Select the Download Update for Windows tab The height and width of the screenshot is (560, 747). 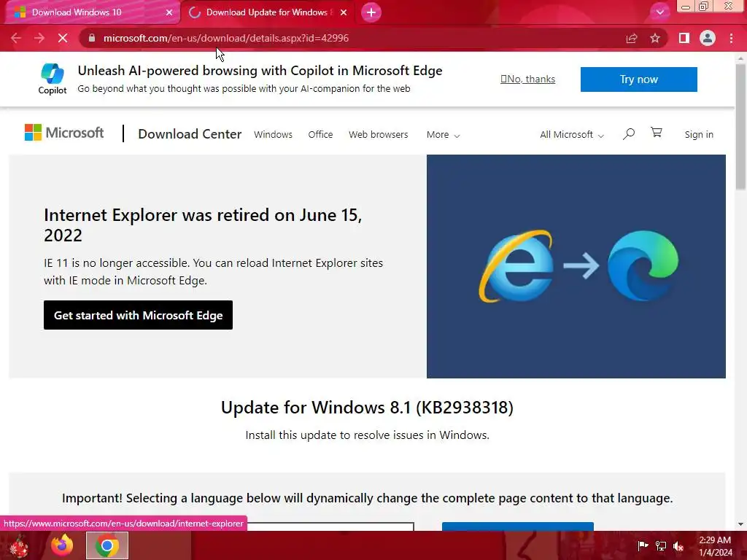point(267,12)
